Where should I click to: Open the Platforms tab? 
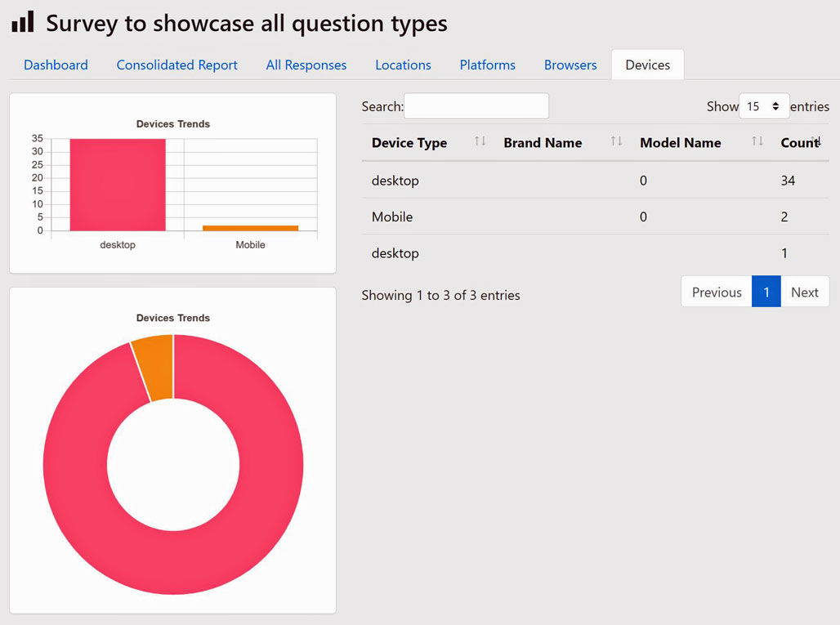487,65
